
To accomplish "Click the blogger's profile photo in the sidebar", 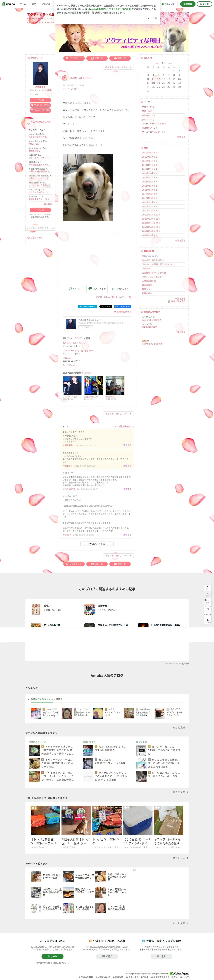I will coord(40,73).
